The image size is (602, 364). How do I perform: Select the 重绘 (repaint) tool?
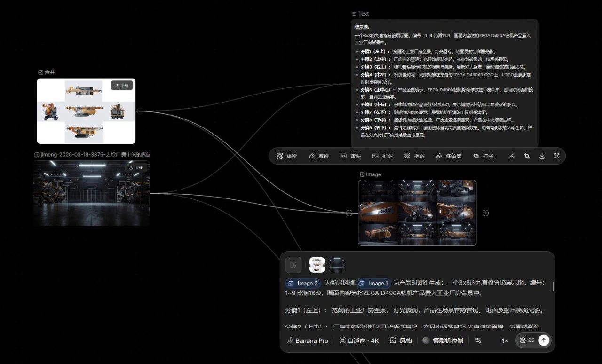click(286, 156)
